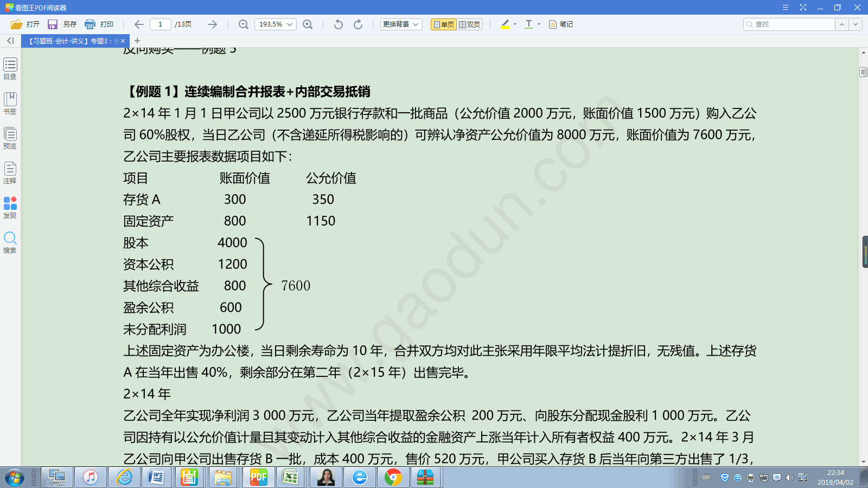Collapse the left sidebar panel
This screenshot has width=868, height=488.
pos(10,41)
